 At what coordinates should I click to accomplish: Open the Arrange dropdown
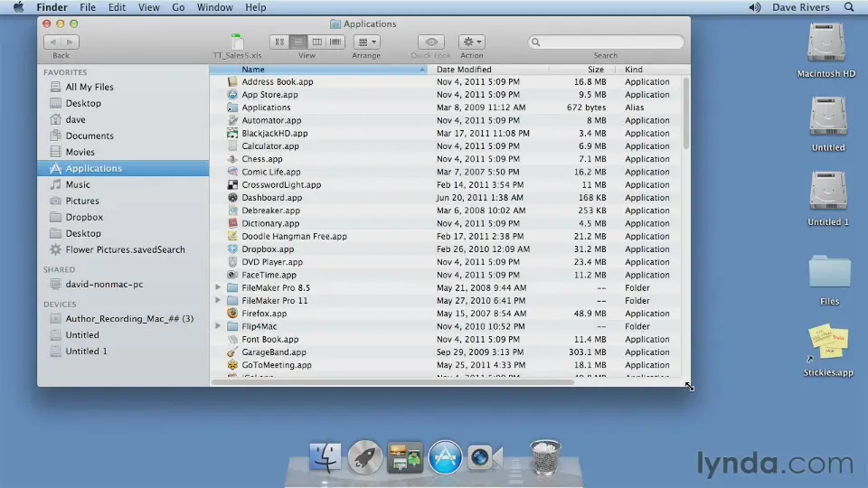pyautogui.click(x=366, y=42)
